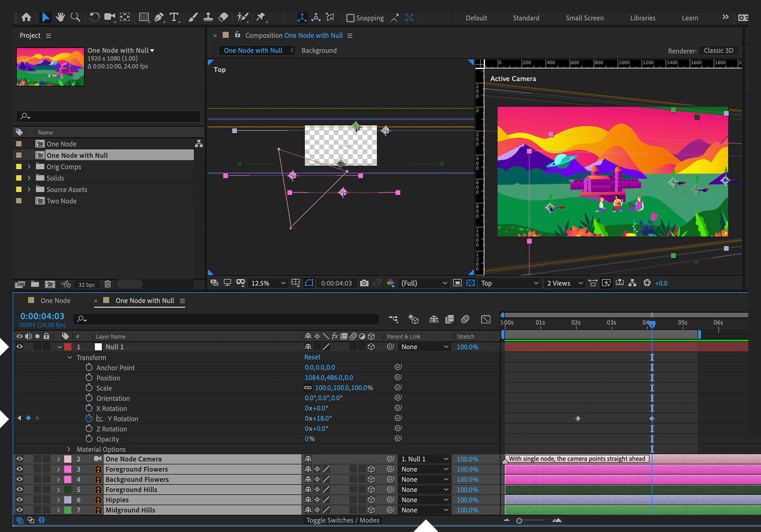Open the Graph Editor
Viewport: 761px width, 532px height.
click(x=485, y=319)
